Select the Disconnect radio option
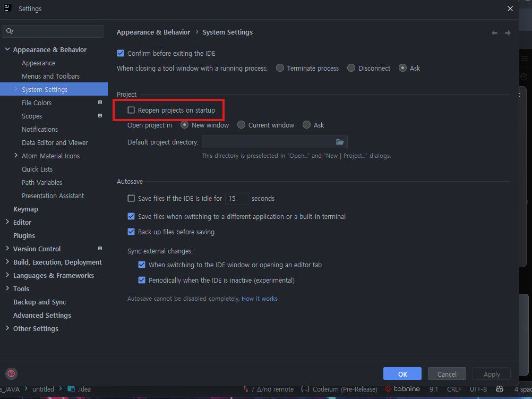 (351, 68)
